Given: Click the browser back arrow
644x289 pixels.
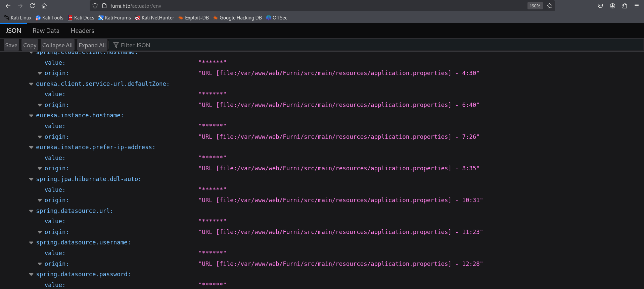Looking at the screenshot, I should (x=8, y=6).
